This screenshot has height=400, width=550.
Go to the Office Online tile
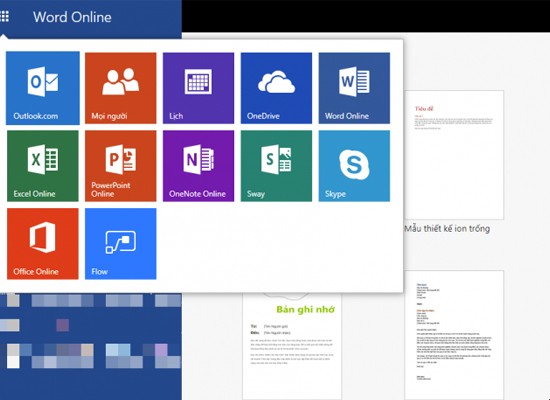[x=43, y=244]
